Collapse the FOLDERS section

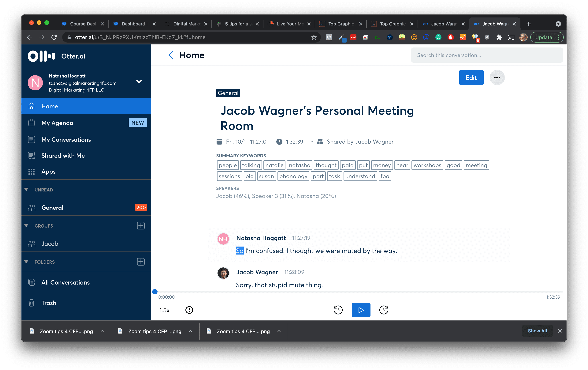coord(26,262)
